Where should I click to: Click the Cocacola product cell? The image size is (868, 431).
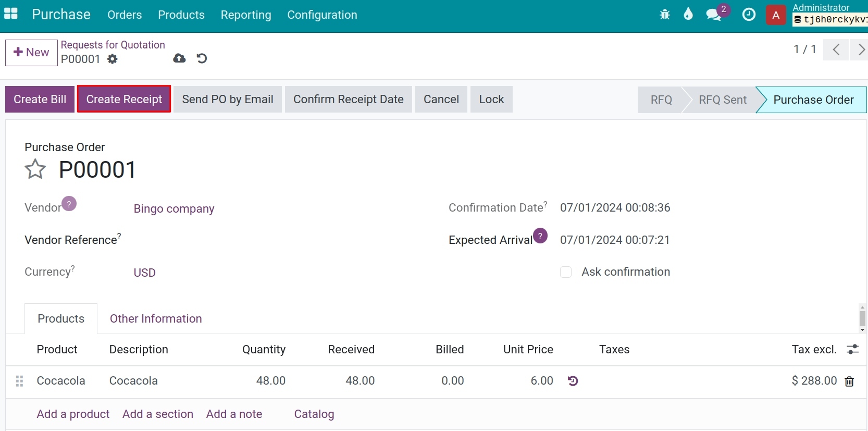tap(61, 380)
